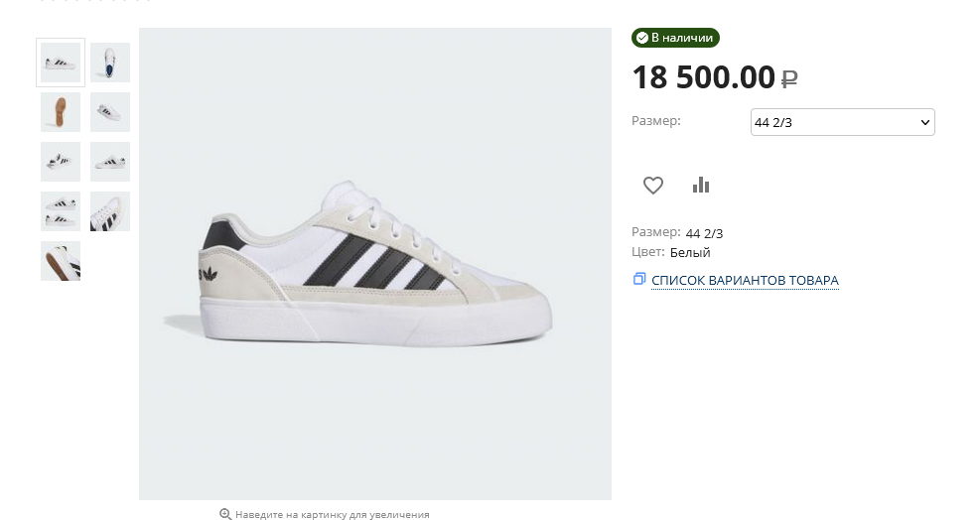980x520 pixels.
Task: Select the first side-view shoe thumbnail
Action: [61, 63]
